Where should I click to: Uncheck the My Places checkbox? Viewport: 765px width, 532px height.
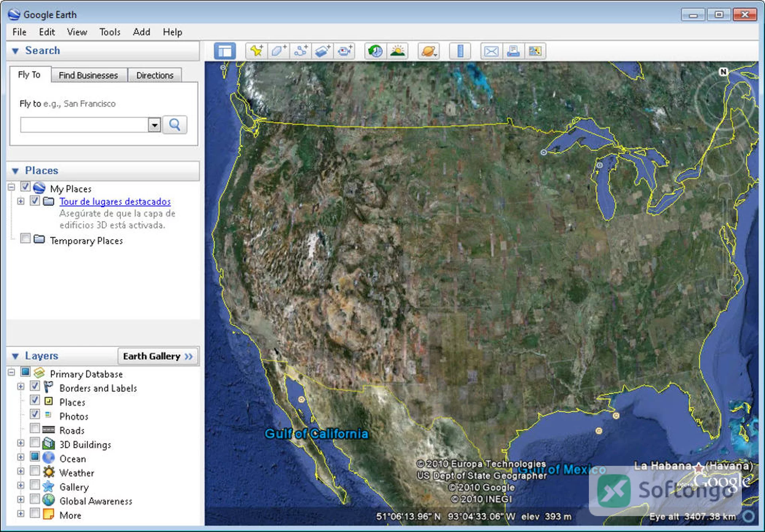pyautogui.click(x=25, y=186)
